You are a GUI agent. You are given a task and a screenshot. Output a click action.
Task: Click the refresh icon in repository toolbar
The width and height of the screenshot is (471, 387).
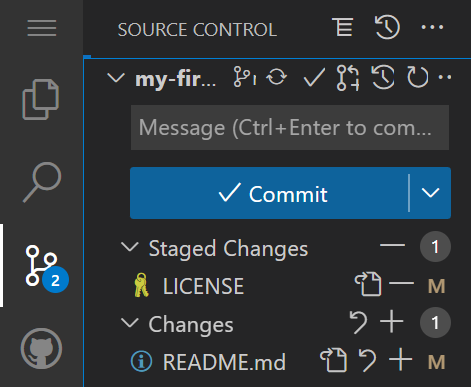coord(417,77)
